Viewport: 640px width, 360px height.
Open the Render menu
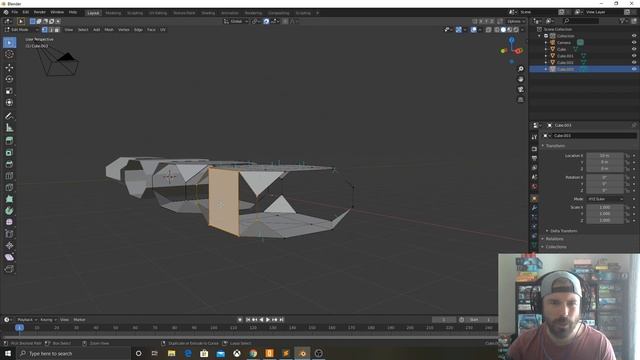pyautogui.click(x=40, y=12)
